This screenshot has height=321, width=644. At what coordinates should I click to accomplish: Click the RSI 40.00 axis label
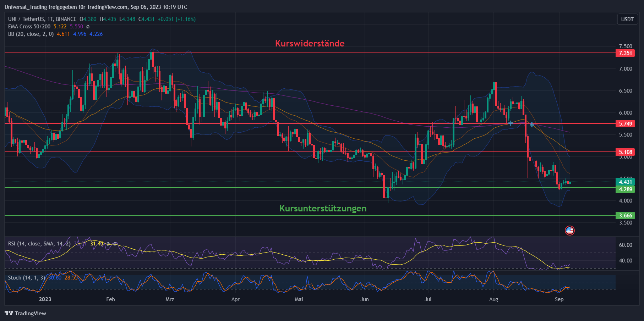[x=626, y=261]
